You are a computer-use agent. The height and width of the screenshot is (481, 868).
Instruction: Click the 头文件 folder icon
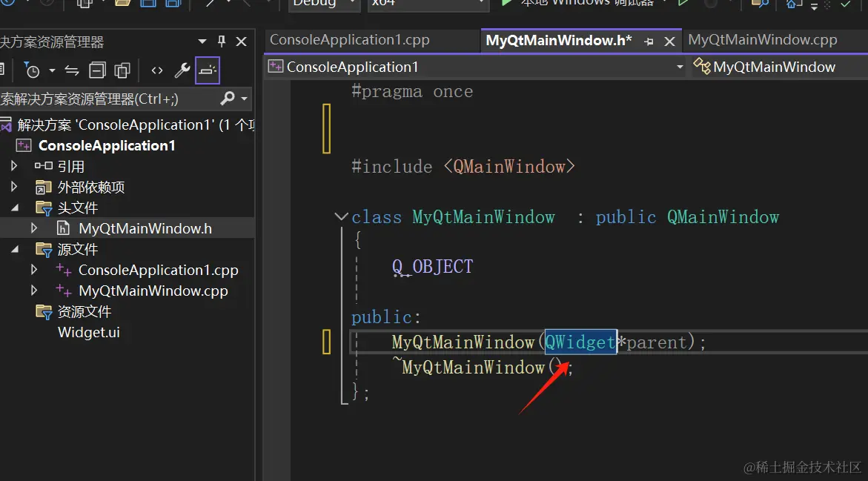[44, 208]
